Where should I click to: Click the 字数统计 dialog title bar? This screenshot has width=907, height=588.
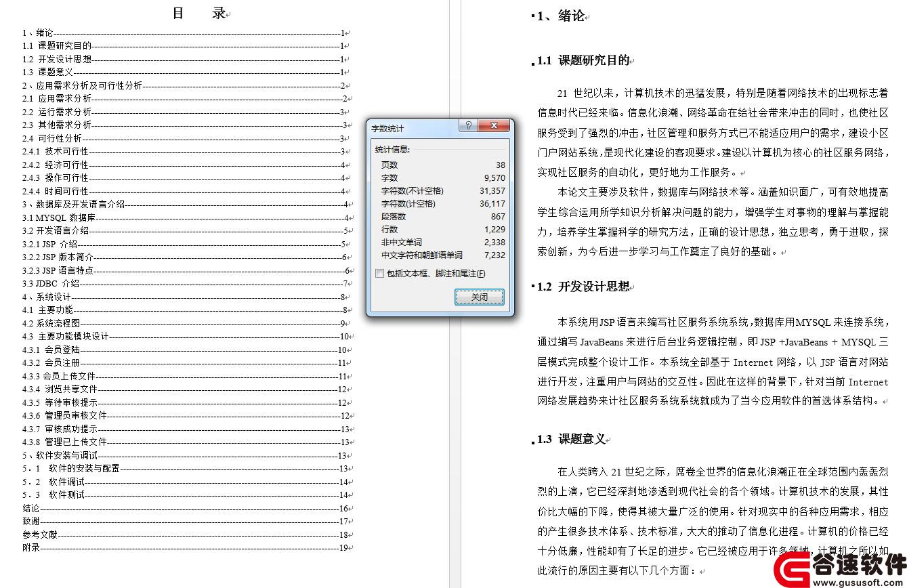pos(439,127)
